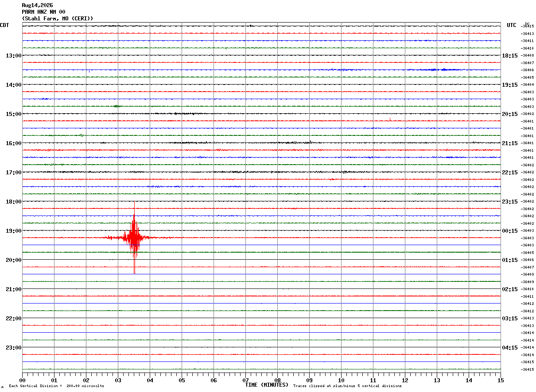This screenshot has width=536, height=392.
Task: Click the 19:00 CDT time label
Action: click(13, 231)
